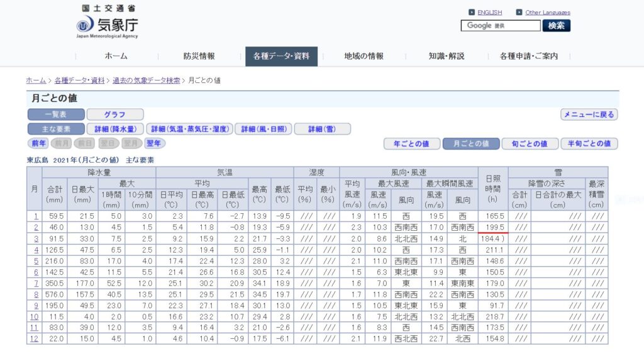The width and height of the screenshot is (644, 354).
Task: Switch to the グラフ view button
Action: [x=114, y=114]
